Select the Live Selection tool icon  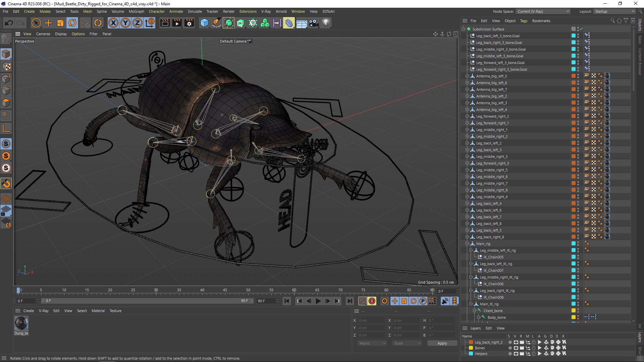click(35, 22)
